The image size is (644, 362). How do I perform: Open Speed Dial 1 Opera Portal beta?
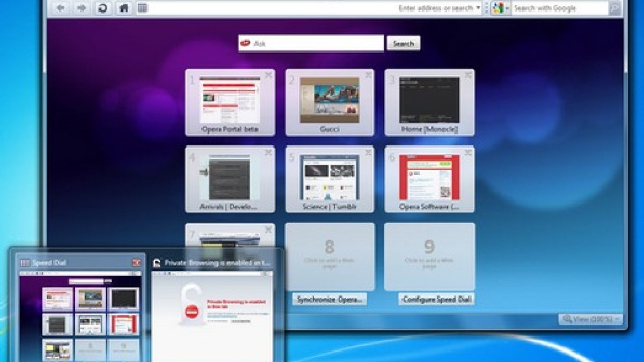point(230,102)
